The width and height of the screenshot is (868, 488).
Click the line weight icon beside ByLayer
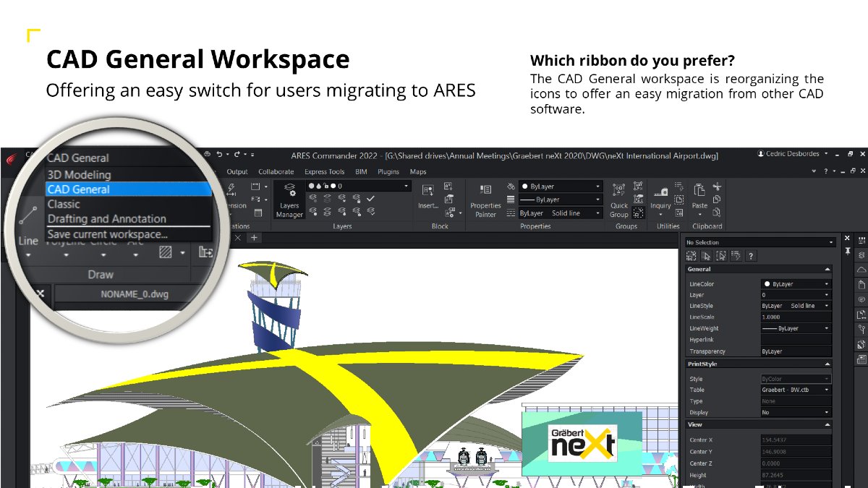coord(511,200)
